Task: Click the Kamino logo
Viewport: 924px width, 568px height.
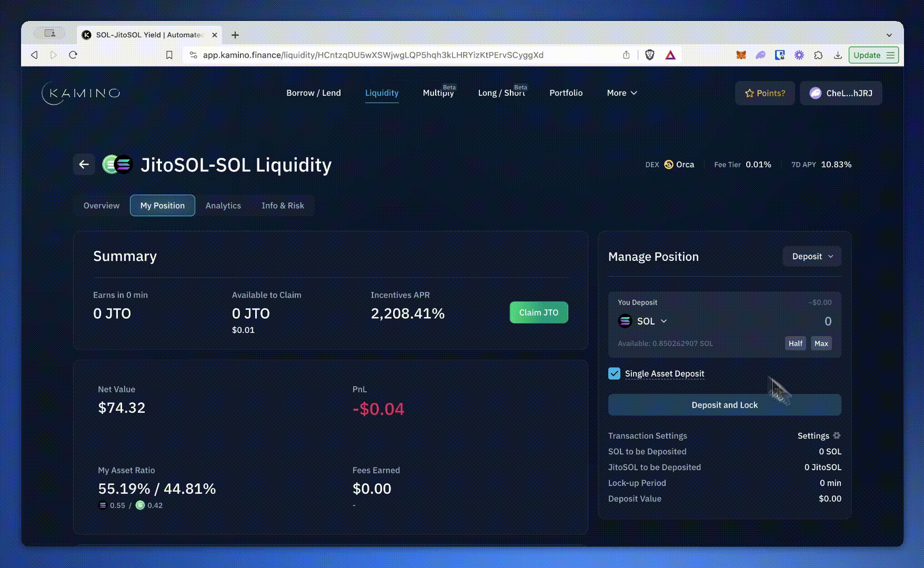Action: point(81,93)
